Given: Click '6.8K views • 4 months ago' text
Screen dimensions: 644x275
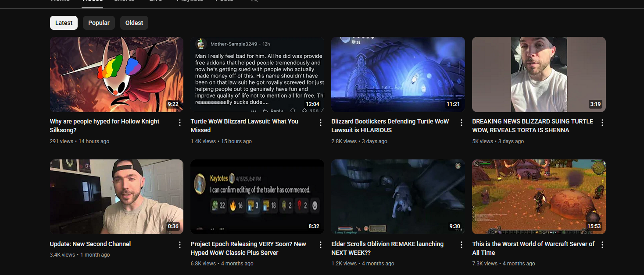Looking at the screenshot, I should [222, 264].
